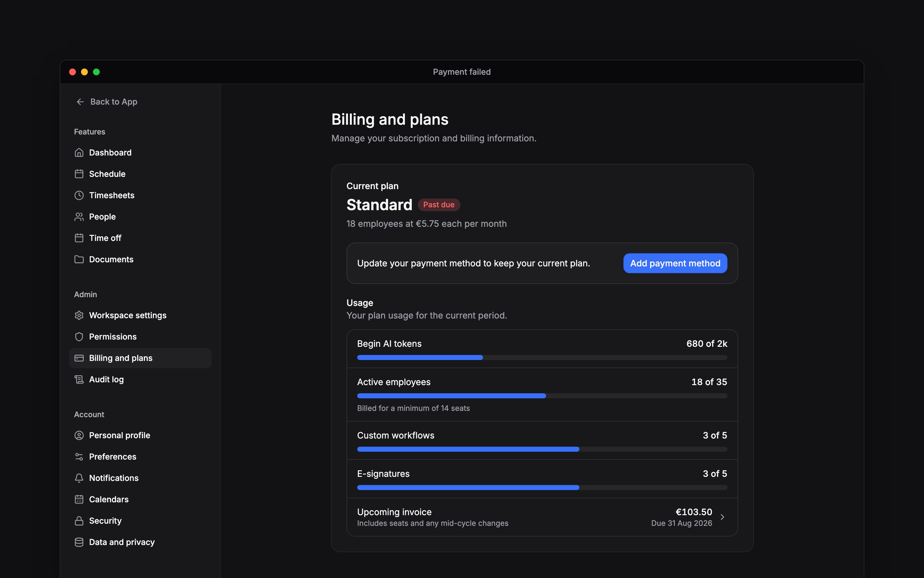Viewport: 924px width, 578px height.
Task: Click the Audit log scroll icon
Action: coord(79,379)
